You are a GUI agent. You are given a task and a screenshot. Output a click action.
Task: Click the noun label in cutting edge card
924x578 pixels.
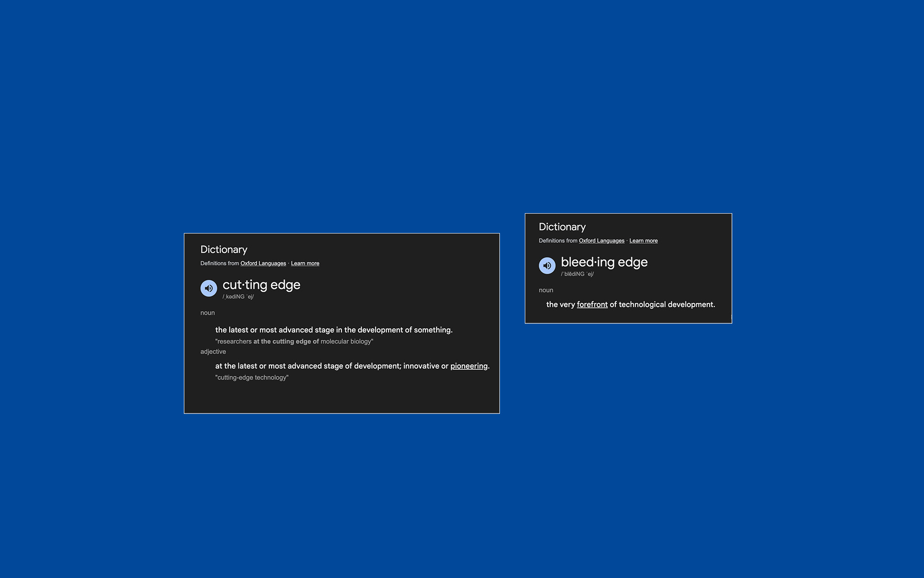(x=207, y=313)
